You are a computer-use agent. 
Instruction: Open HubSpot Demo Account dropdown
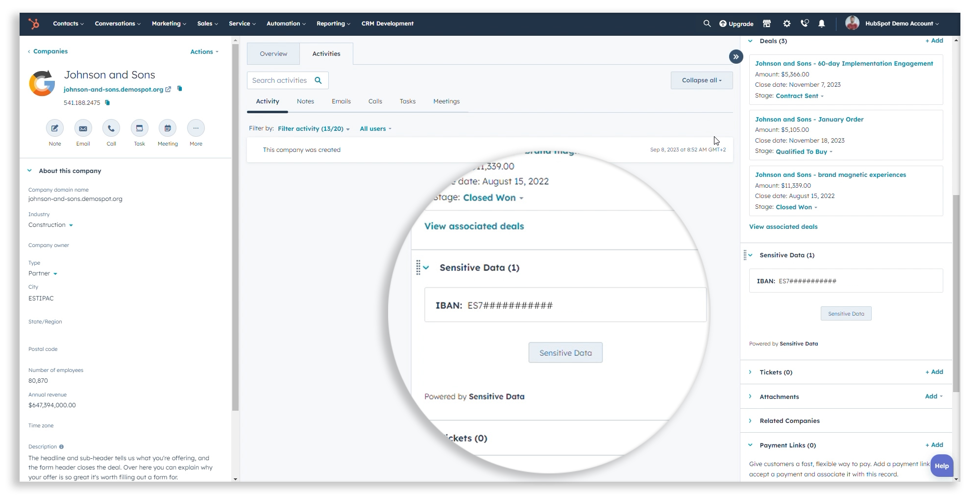(x=902, y=24)
